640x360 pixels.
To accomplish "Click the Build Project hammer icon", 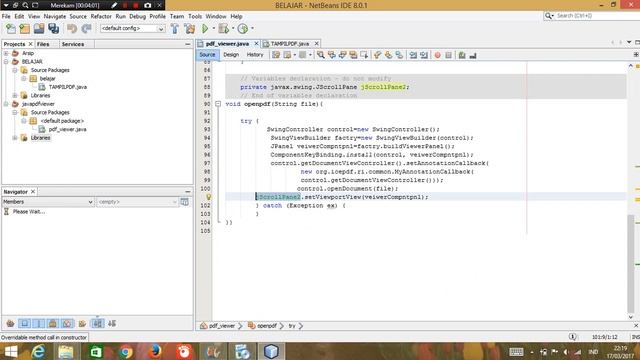I will 175,29.
